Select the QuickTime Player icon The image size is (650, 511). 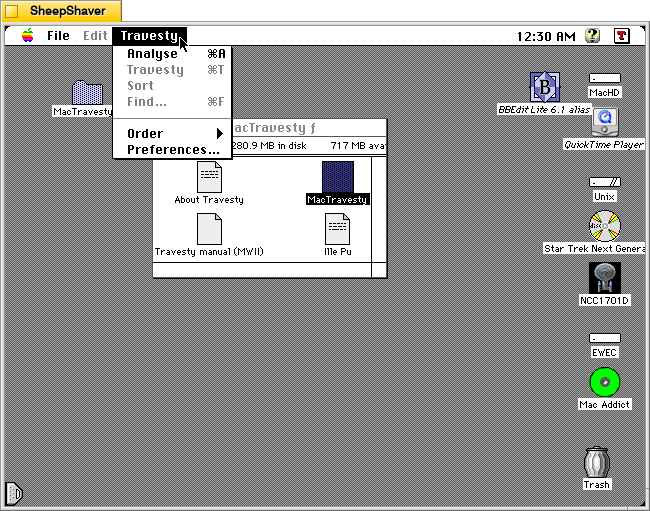[x=605, y=122]
